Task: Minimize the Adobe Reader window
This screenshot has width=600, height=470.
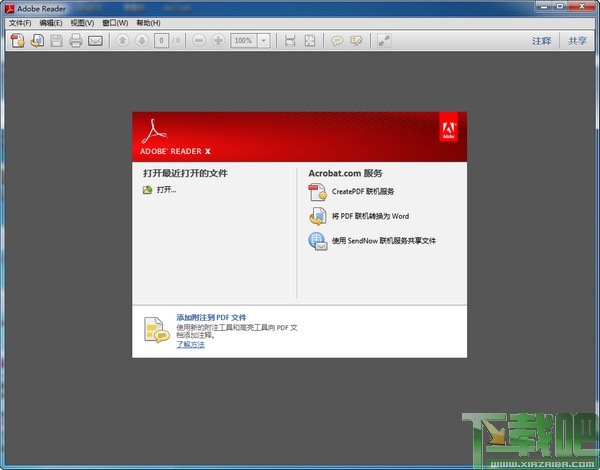Action: (x=544, y=7)
